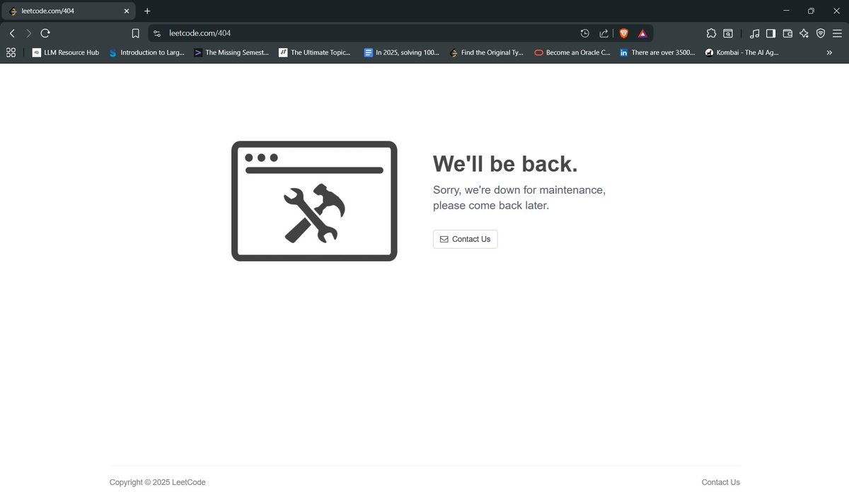The width and height of the screenshot is (849, 504).
Task: Open the Brave VPN shield icon
Action: pyautogui.click(x=821, y=33)
